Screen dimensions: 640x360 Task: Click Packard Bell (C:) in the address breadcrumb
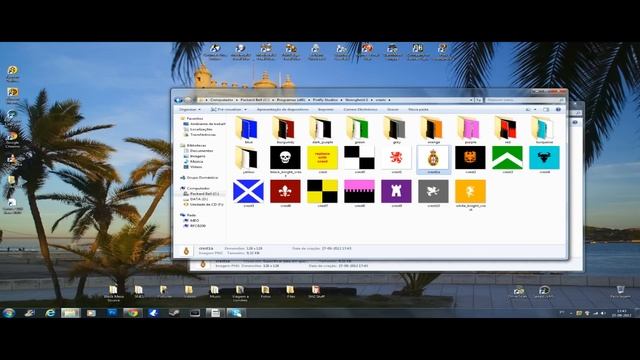tap(255, 100)
